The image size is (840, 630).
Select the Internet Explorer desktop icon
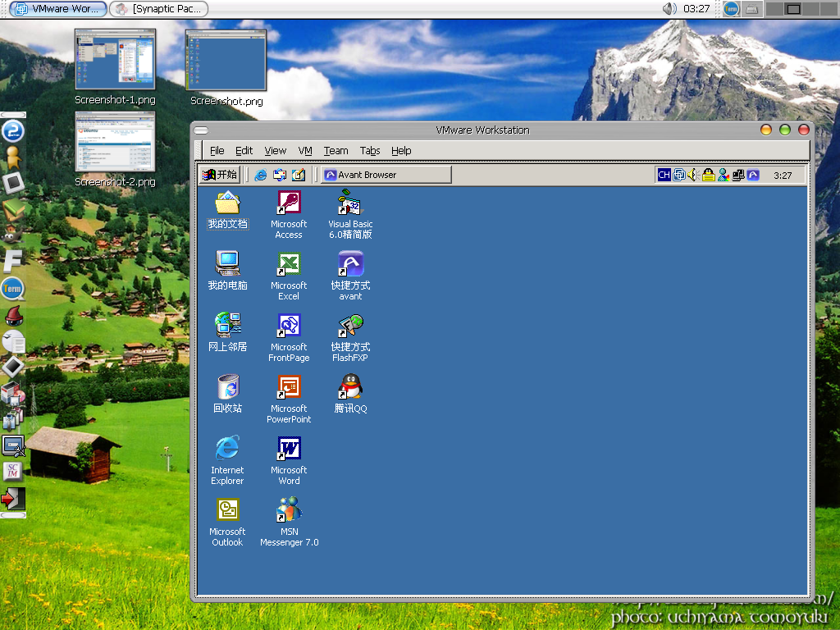[x=228, y=449]
